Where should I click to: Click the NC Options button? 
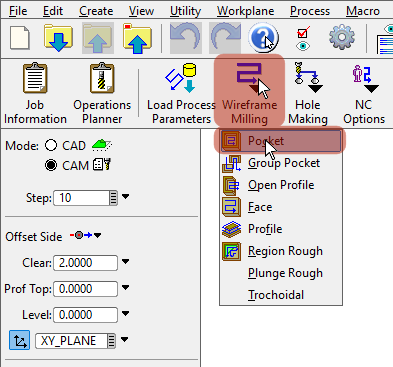[364, 92]
